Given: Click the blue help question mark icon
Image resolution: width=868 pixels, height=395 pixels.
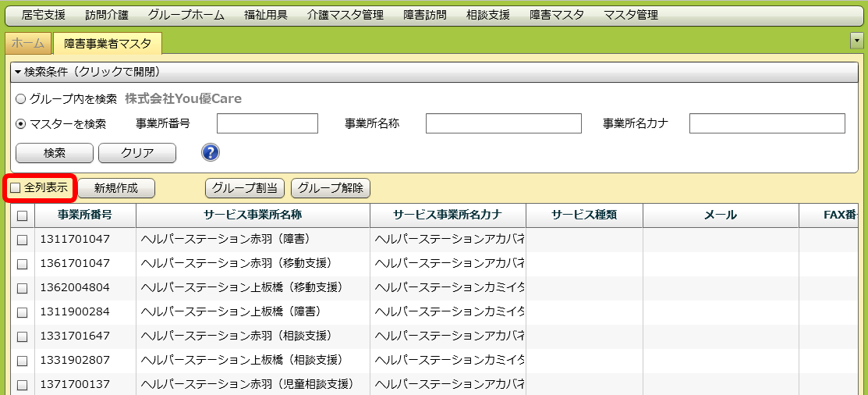Looking at the screenshot, I should coord(210,152).
